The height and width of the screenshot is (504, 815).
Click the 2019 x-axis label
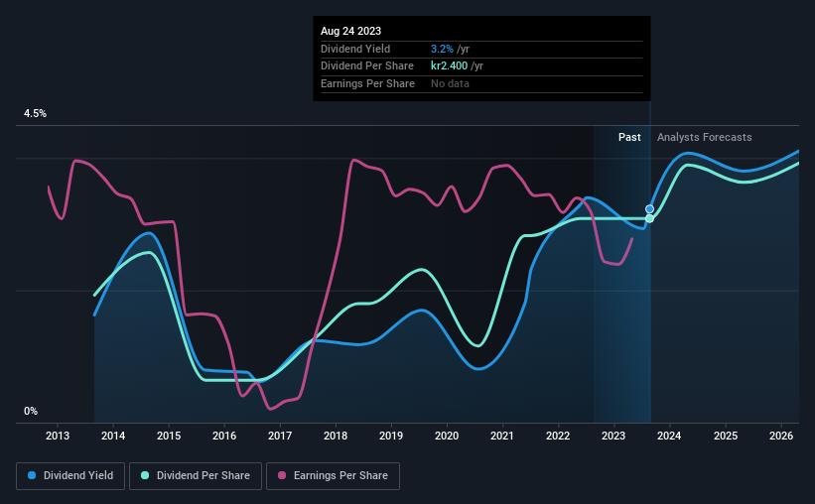point(391,436)
